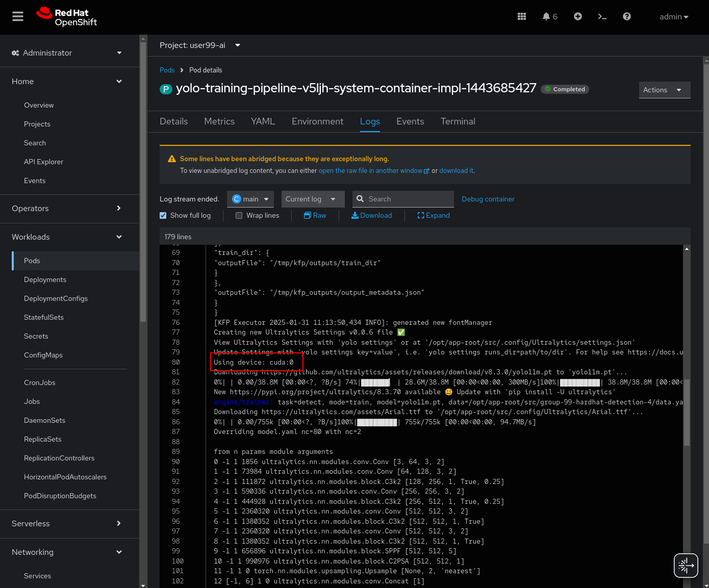Open the admin user dropdown
Image resolution: width=709 pixels, height=588 pixels.
(674, 17)
